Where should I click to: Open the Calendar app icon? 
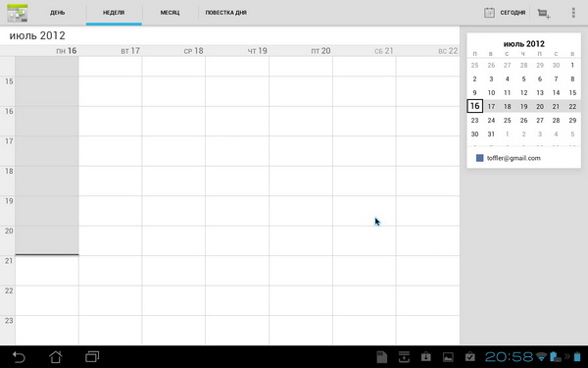coord(18,13)
